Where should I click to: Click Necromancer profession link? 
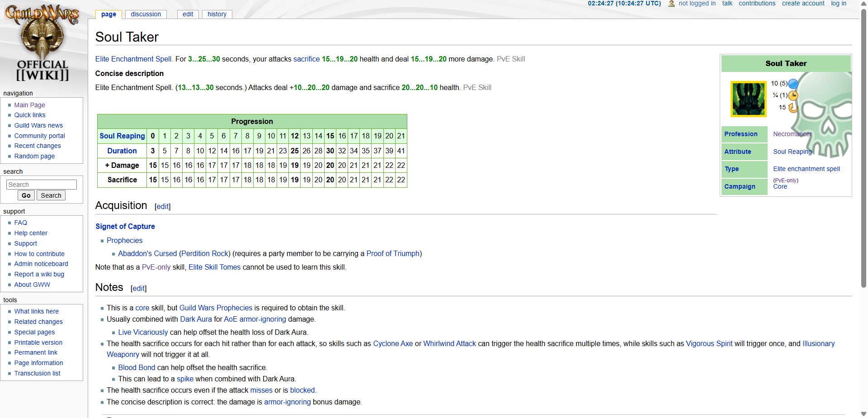coord(792,134)
